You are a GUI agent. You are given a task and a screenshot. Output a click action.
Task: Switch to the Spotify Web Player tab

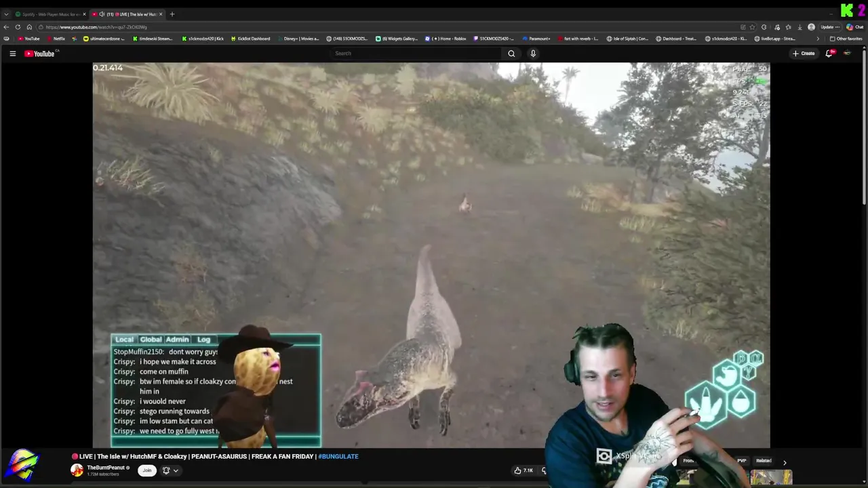tap(50, 14)
